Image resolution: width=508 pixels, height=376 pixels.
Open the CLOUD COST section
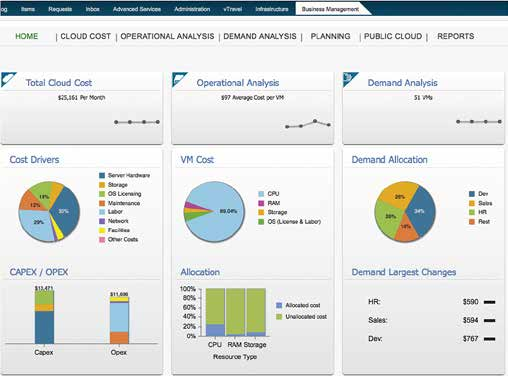85,36
